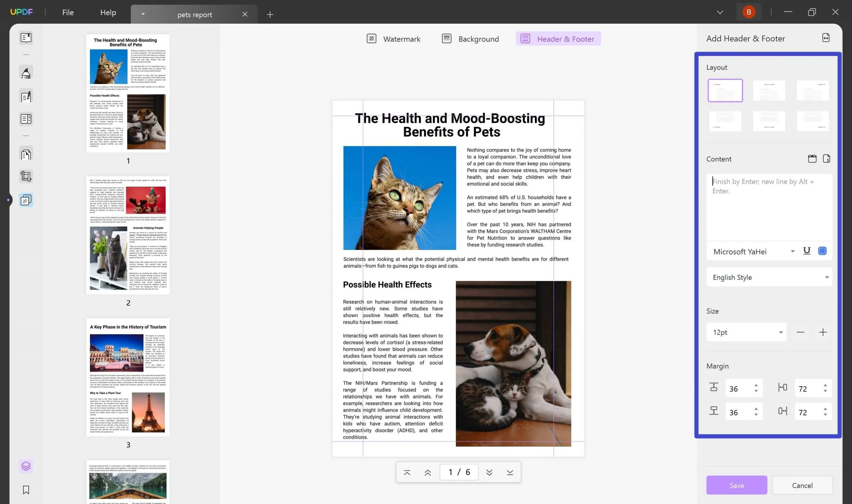Select the left-aligned layout option
Screen dimensions: 852x504
726,90
